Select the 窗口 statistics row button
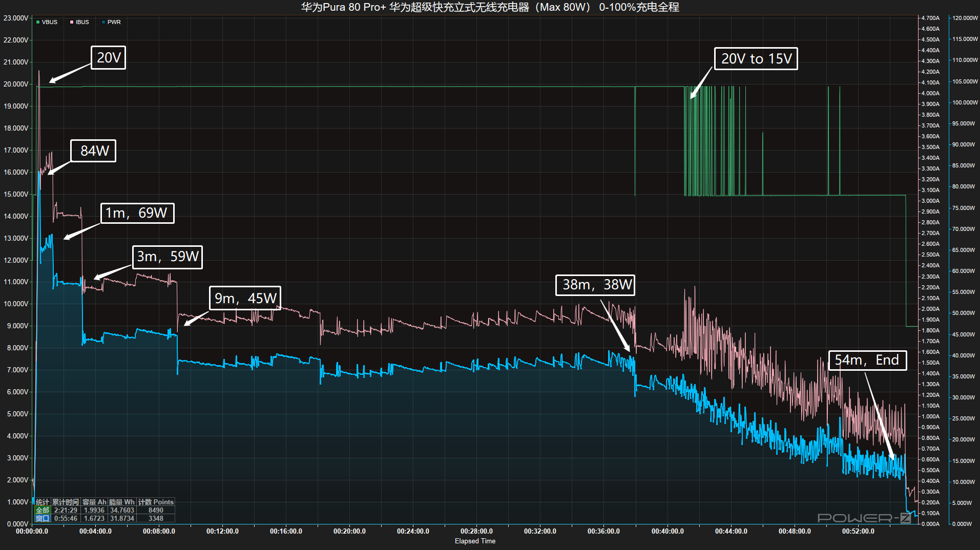This screenshot has height=550, width=980. (43, 518)
